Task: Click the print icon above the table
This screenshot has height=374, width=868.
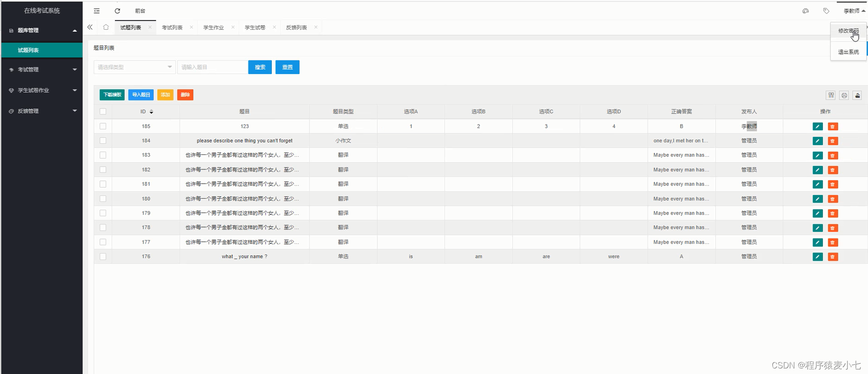Action: [844, 95]
